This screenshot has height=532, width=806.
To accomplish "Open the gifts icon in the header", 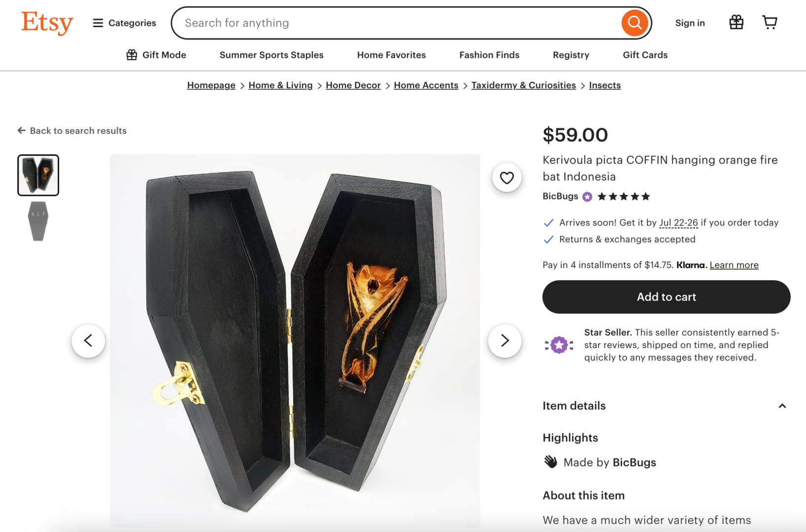I will [x=736, y=22].
